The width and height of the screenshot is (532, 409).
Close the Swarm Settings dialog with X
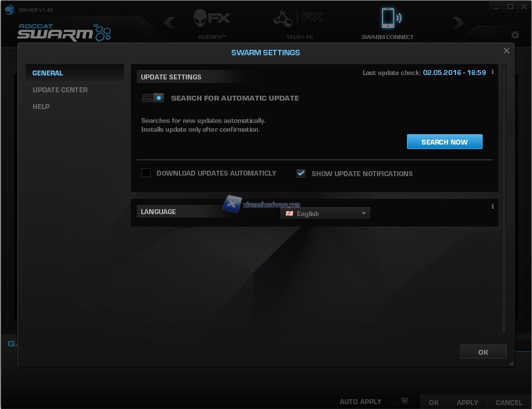[x=506, y=51]
